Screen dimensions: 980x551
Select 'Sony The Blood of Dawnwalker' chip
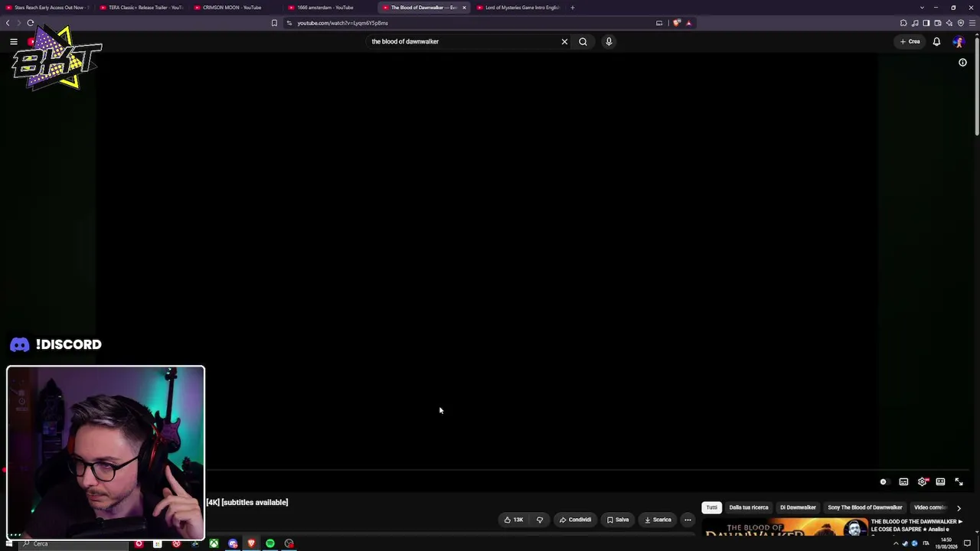point(865,507)
